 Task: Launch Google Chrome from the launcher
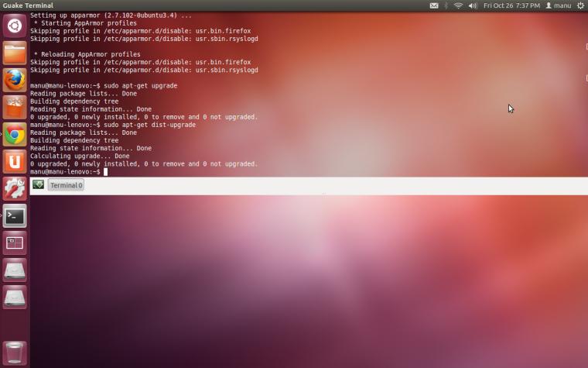[x=15, y=135]
